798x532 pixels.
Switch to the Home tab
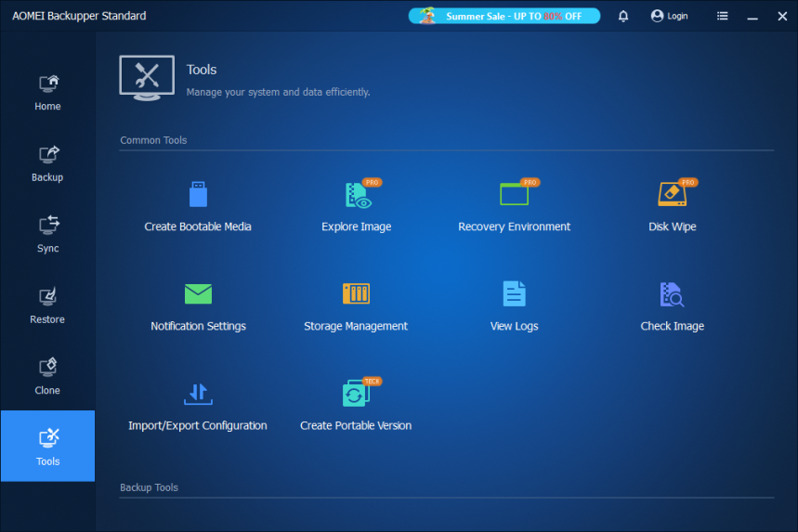pyautogui.click(x=47, y=92)
